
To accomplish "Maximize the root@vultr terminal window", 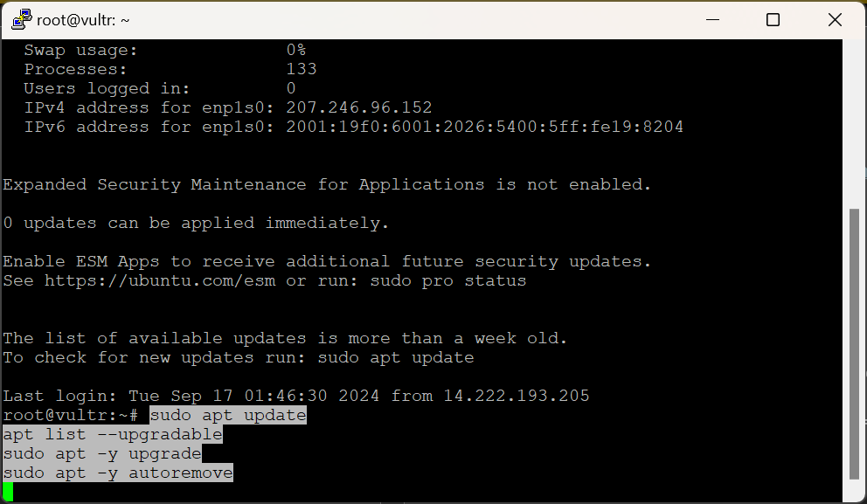I will tap(773, 19).
